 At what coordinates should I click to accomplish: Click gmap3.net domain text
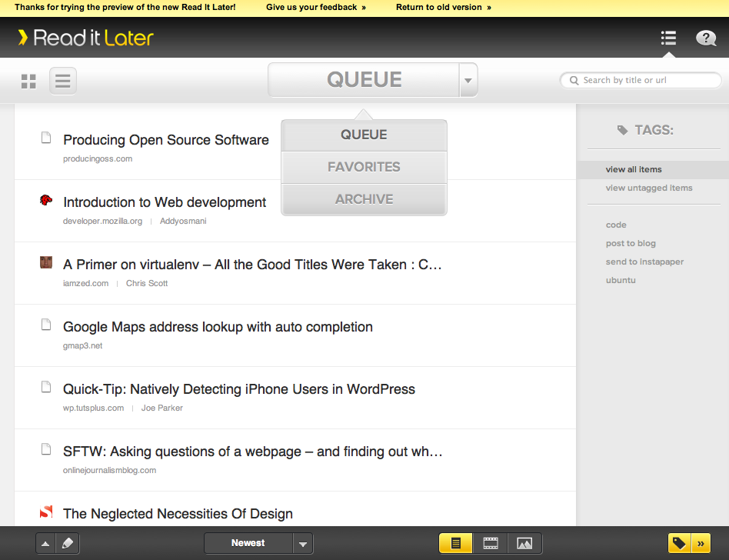click(83, 345)
